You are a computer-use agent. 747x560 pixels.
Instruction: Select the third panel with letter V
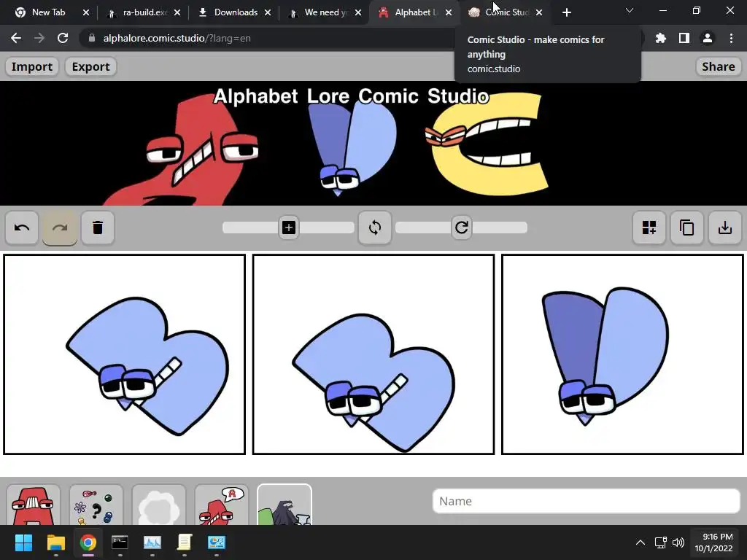coord(623,354)
